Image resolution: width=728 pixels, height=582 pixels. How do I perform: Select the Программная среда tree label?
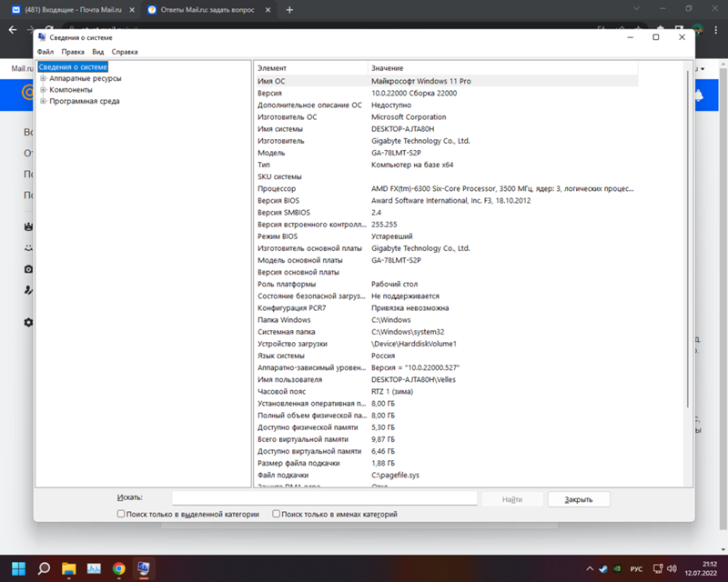[x=84, y=101]
